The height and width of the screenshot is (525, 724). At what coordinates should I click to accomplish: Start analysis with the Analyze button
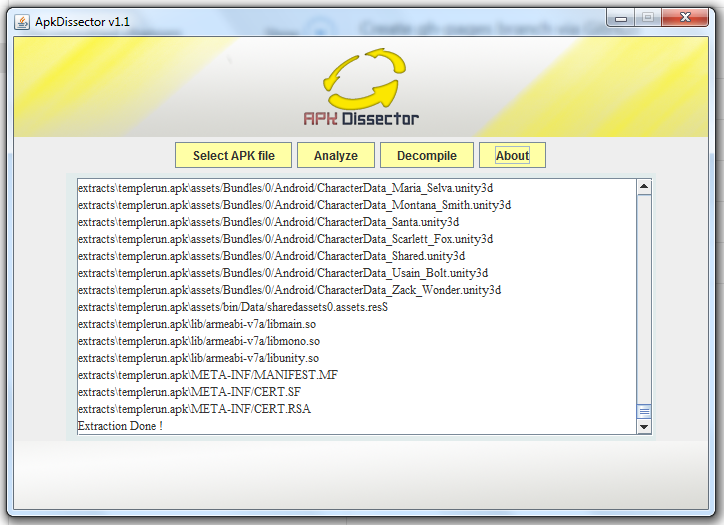coord(335,155)
